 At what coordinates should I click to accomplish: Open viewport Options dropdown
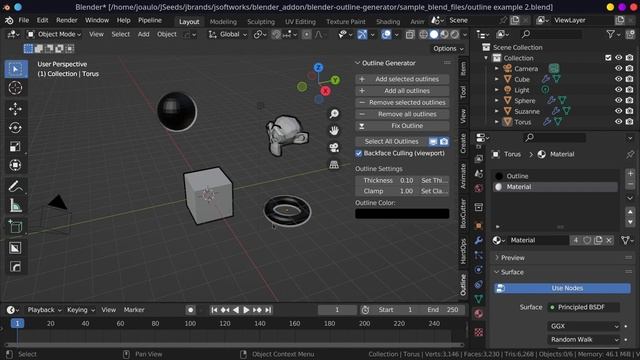pyautogui.click(x=448, y=49)
